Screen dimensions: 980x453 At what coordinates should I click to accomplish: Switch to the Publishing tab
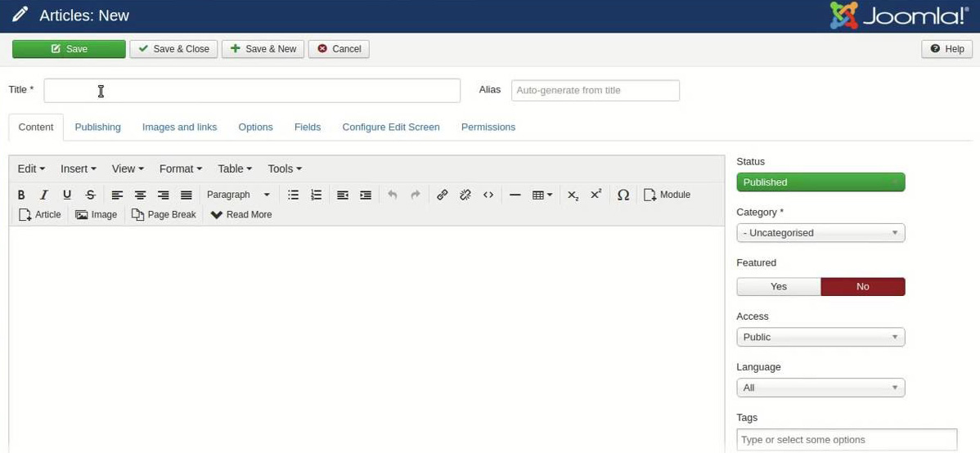click(97, 127)
